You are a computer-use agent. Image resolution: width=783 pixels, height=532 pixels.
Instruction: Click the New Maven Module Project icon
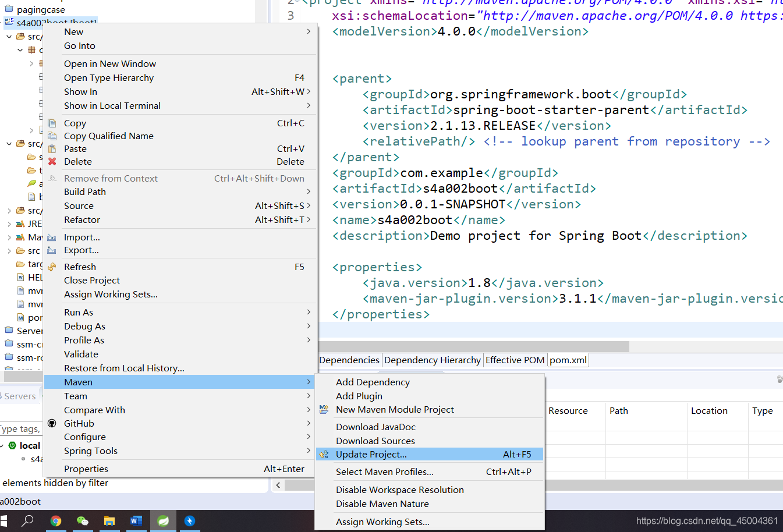324,410
